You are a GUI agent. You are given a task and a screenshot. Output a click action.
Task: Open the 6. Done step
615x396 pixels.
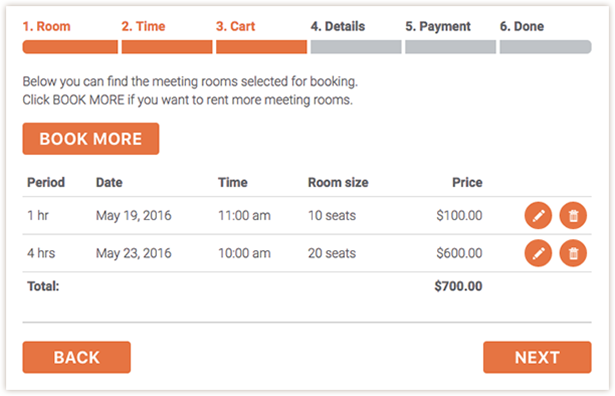(x=522, y=27)
